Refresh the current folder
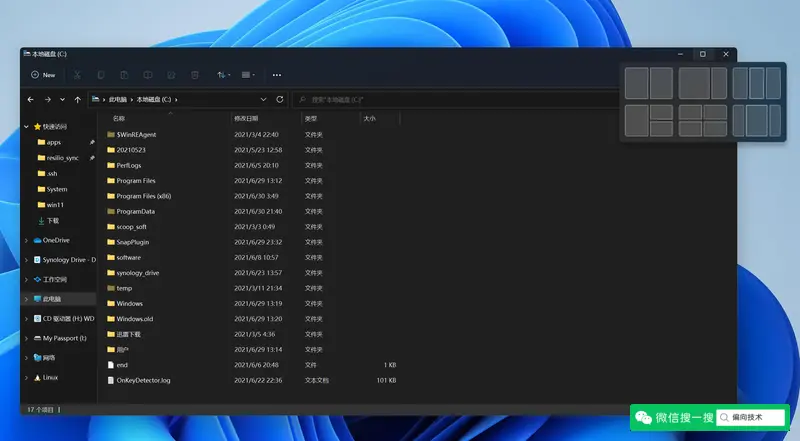The width and height of the screenshot is (800, 441). pyautogui.click(x=280, y=100)
